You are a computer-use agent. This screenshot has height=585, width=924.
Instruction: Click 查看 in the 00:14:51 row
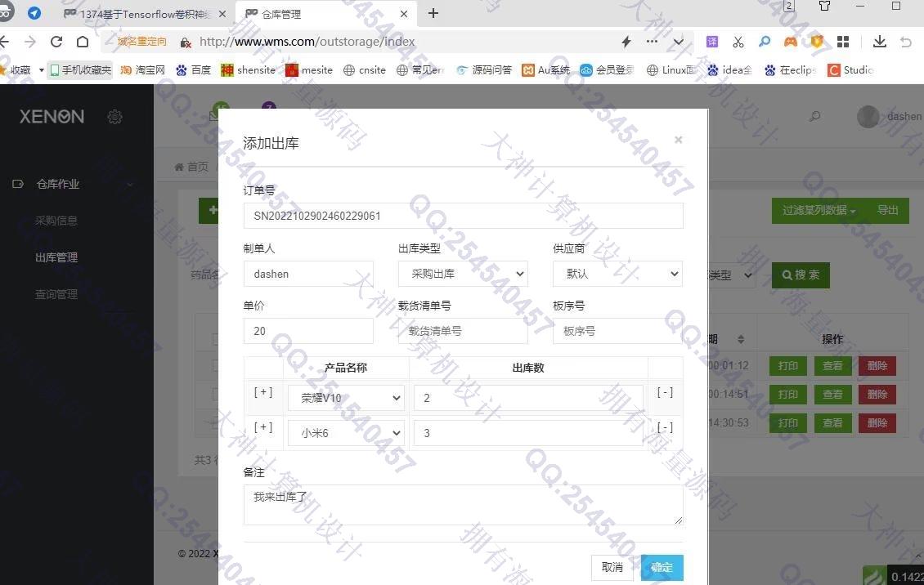tap(832, 395)
